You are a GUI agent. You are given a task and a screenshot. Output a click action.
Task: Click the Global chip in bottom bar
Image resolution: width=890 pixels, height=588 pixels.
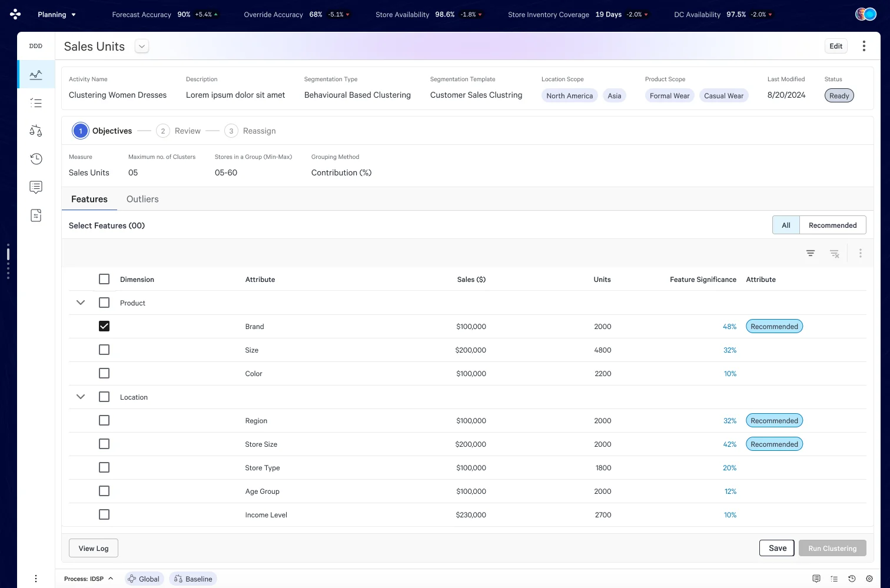(x=144, y=579)
